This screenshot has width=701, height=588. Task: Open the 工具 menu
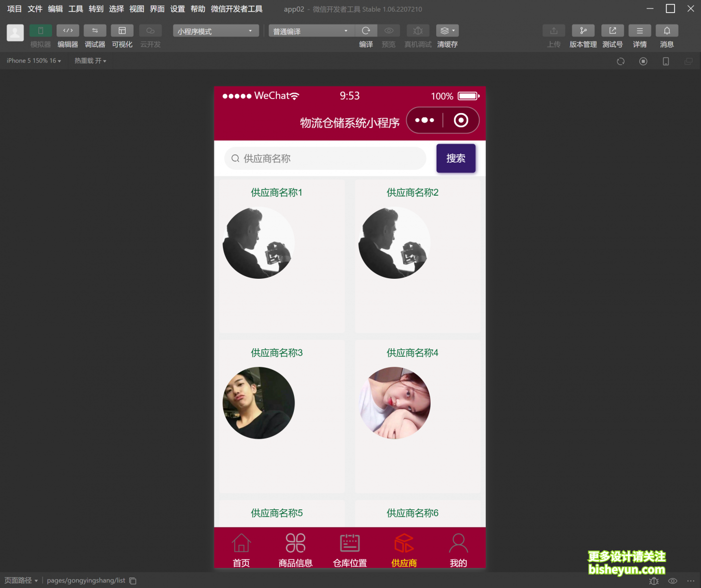coord(76,9)
